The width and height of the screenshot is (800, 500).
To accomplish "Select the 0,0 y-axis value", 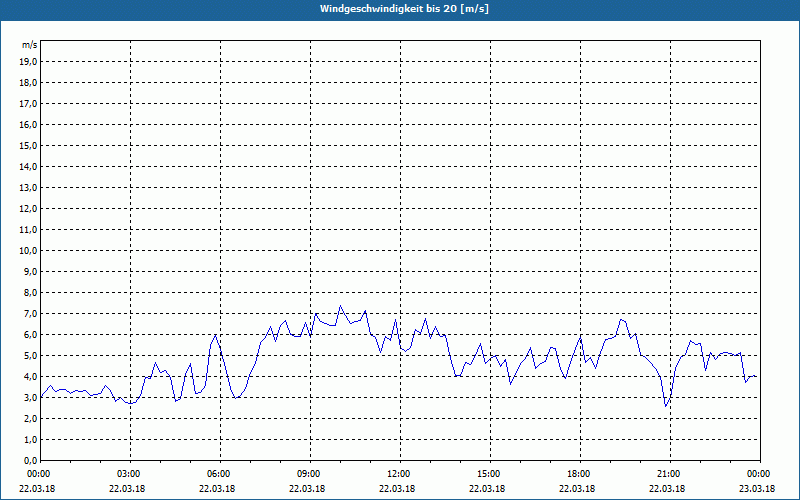I will [x=30, y=460].
